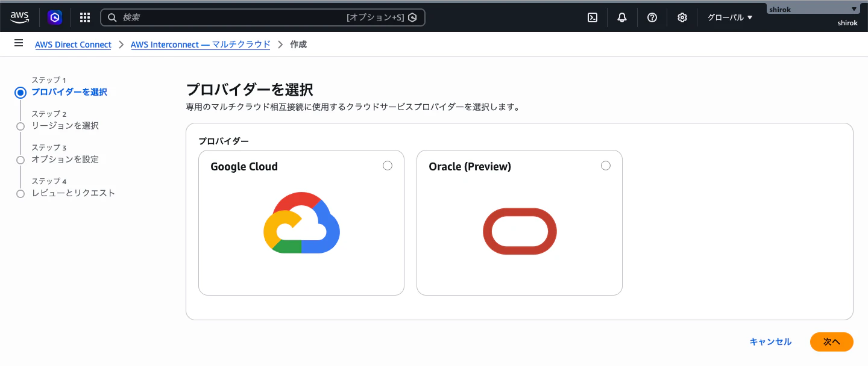Click the purple Amazon Q hexagon icon
The image size is (868, 366).
tap(55, 17)
